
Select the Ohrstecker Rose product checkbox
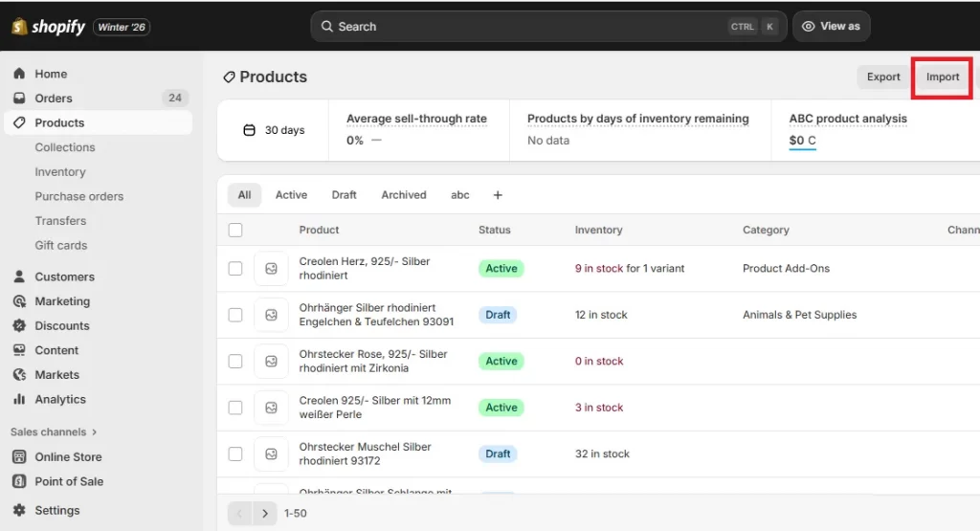pos(235,361)
